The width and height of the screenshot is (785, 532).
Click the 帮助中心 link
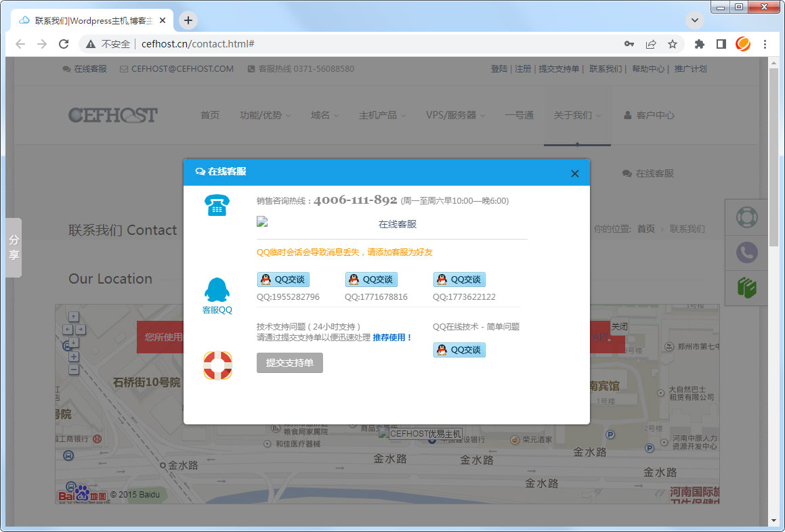pos(648,69)
